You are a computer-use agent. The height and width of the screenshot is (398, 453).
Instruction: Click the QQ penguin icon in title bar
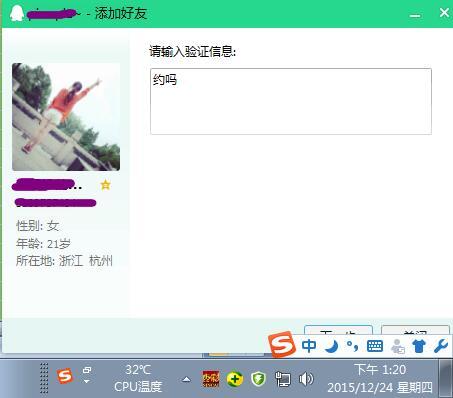(16, 13)
